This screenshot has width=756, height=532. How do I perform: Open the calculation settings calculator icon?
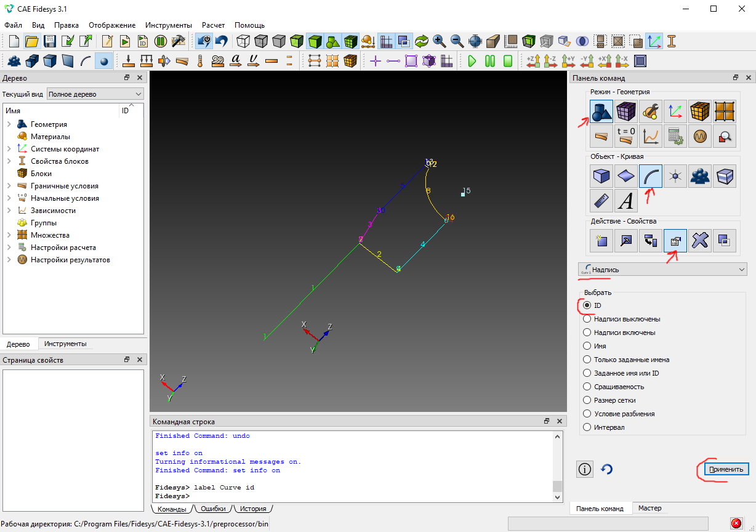tap(675, 135)
